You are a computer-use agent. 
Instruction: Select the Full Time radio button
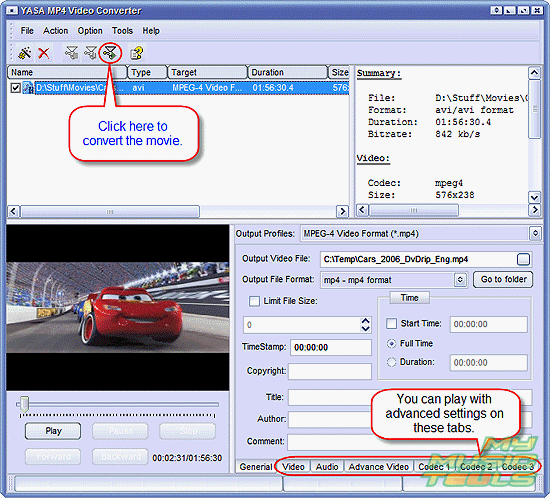pyautogui.click(x=391, y=343)
